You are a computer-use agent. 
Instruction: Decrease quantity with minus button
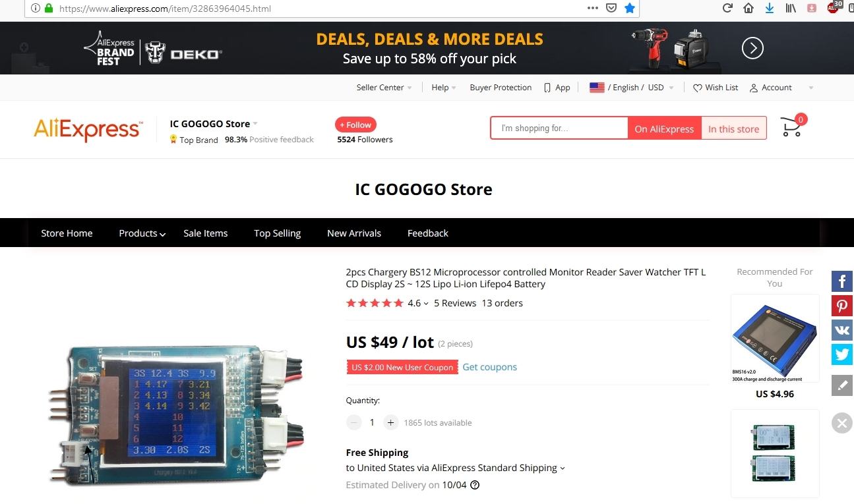[x=354, y=422]
